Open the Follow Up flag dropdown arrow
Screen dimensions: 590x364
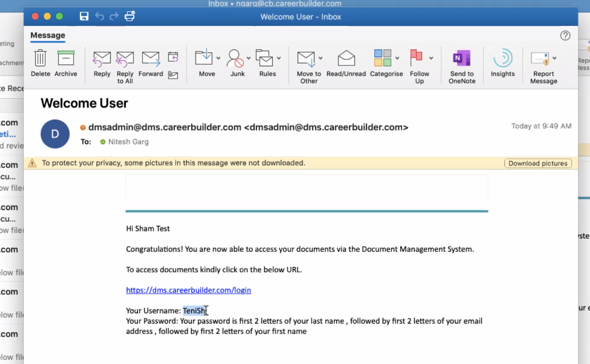[x=431, y=58]
